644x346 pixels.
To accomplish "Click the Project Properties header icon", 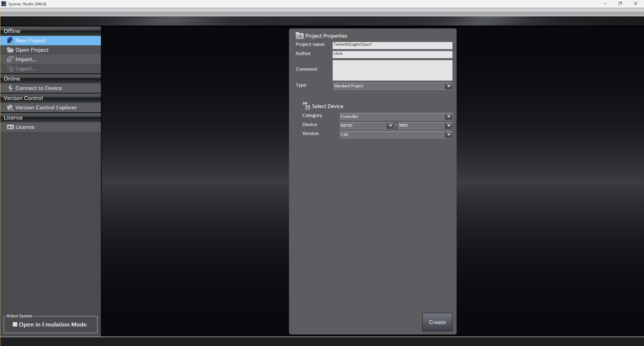I will [299, 35].
